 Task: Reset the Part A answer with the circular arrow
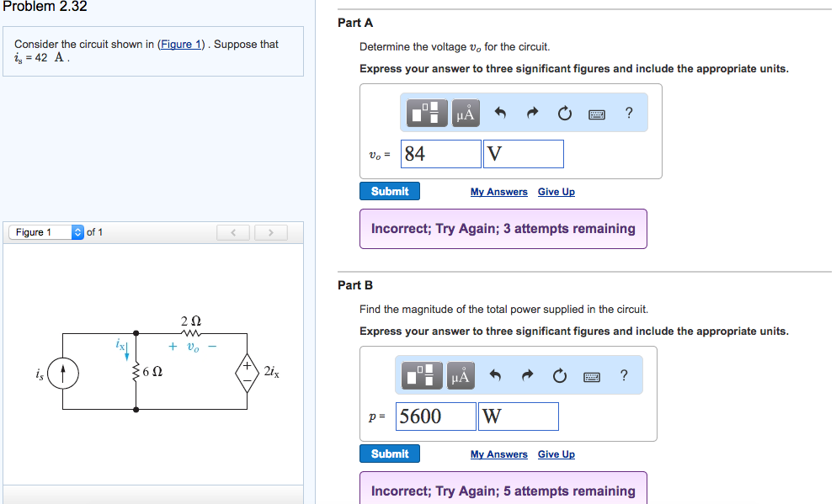(564, 112)
